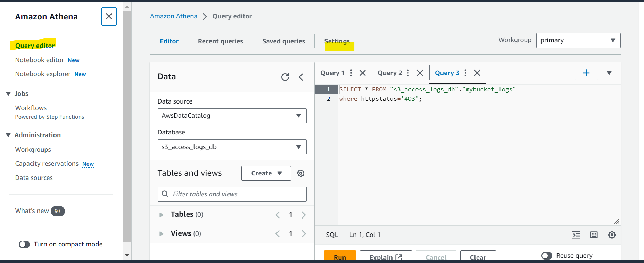
Task: Expand the Views section
Action: [x=161, y=234]
